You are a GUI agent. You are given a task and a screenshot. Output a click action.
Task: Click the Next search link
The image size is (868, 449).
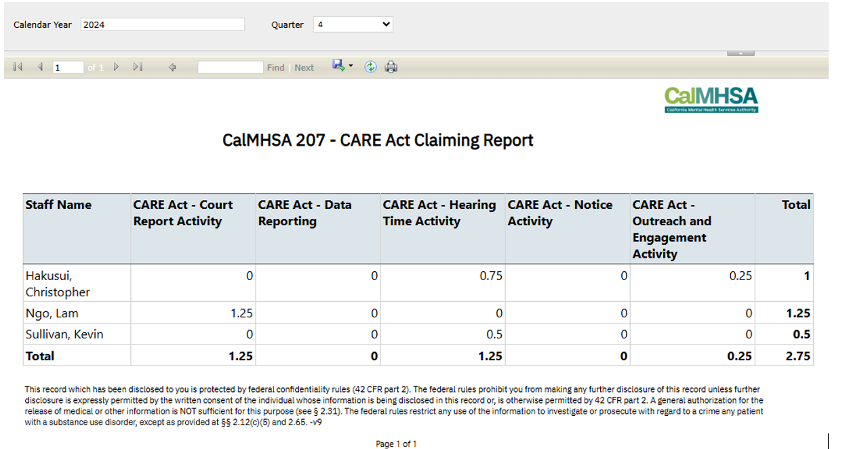(x=304, y=68)
